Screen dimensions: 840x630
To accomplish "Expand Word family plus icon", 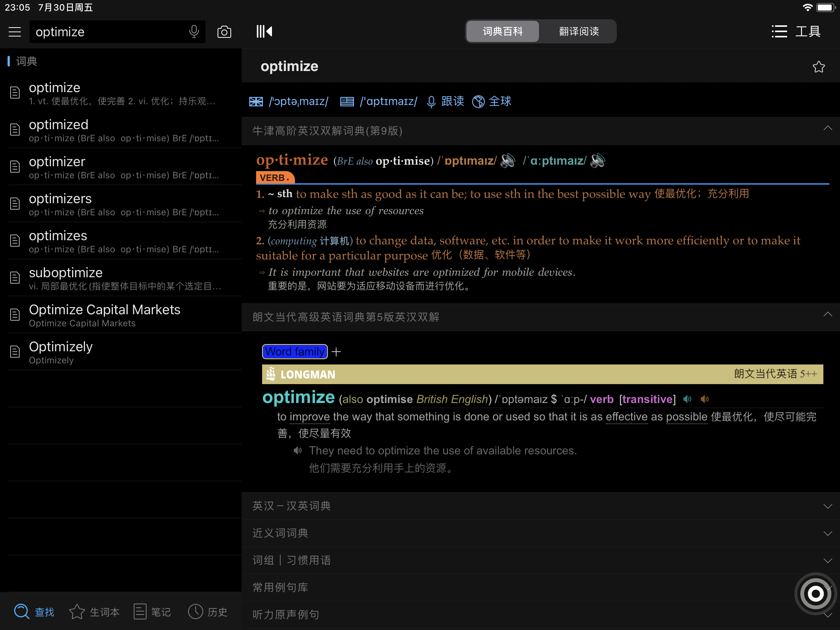I will pyautogui.click(x=336, y=352).
